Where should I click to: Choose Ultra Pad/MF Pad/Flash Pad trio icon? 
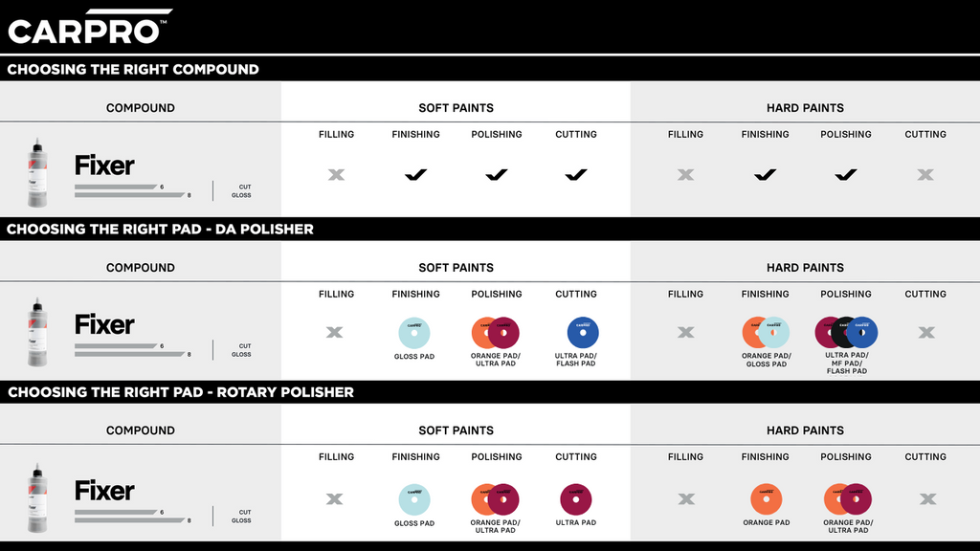coord(846,332)
